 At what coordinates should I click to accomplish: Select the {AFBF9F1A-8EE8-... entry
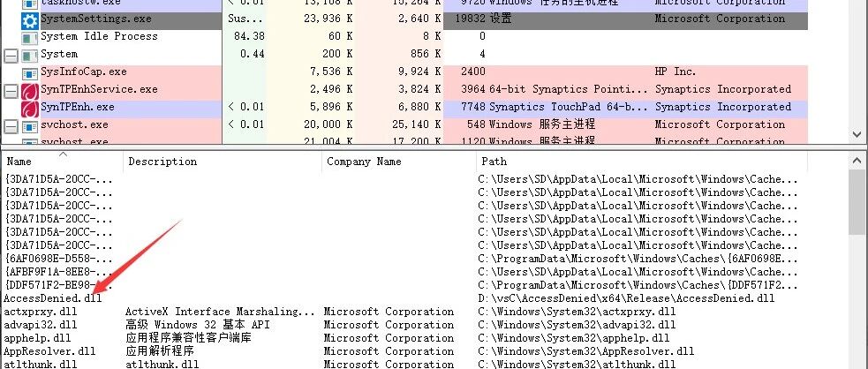point(58,272)
